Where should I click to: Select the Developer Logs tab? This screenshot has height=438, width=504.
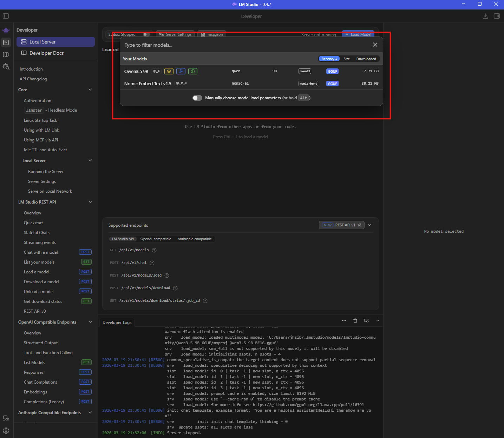click(x=117, y=323)
